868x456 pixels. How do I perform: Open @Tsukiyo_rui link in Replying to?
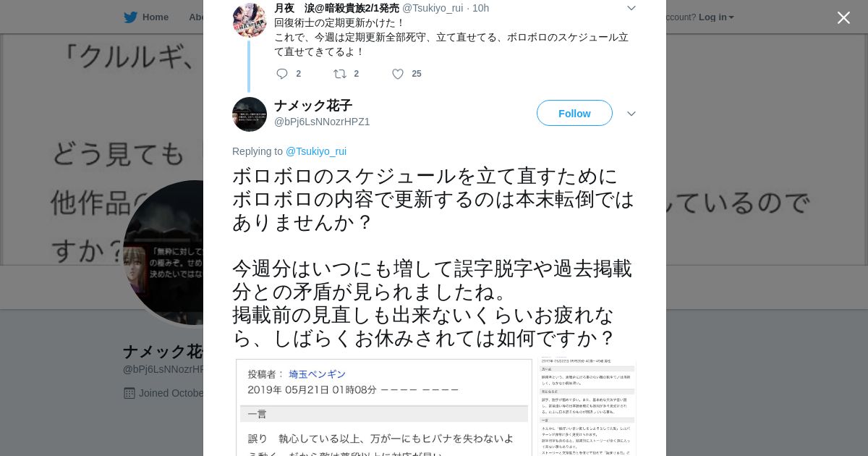[316, 151]
